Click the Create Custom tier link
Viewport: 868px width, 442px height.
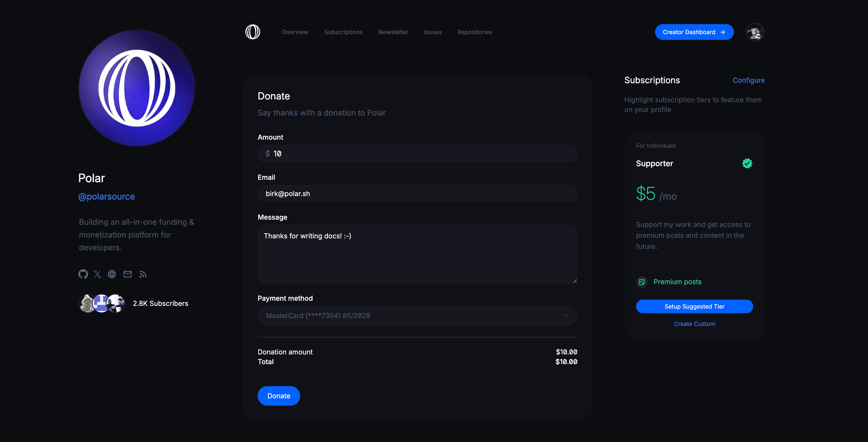coord(695,324)
